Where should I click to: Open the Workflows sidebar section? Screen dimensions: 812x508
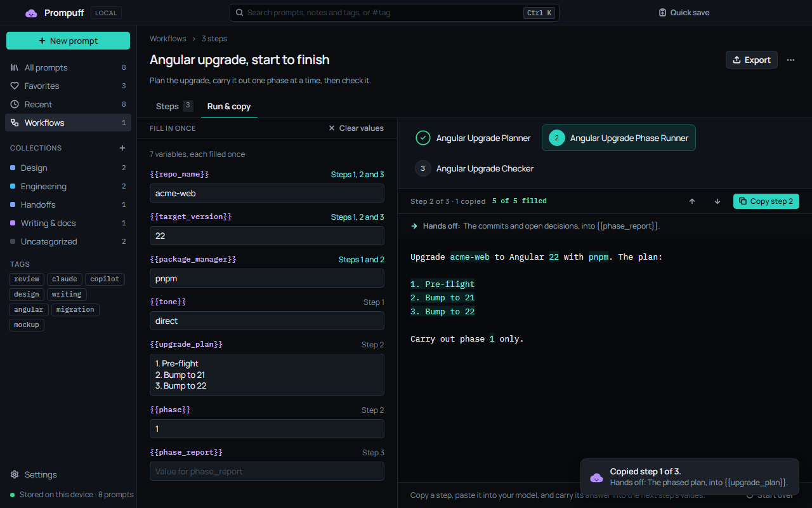(x=68, y=123)
